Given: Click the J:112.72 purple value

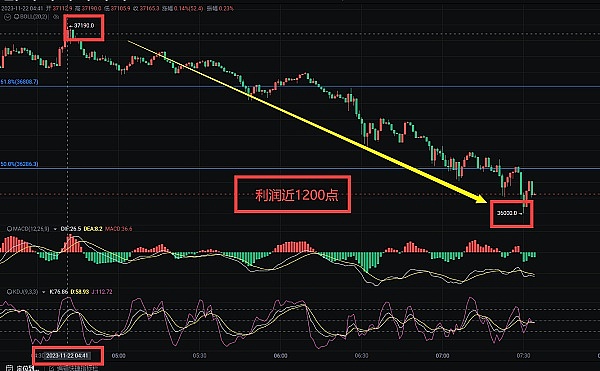Looking at the screenshot, I should pos(102,292).
